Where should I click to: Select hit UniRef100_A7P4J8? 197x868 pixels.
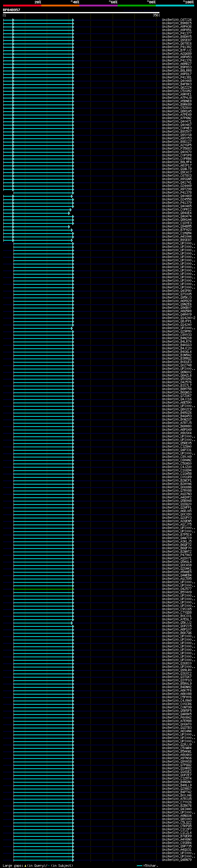[177, 98]
